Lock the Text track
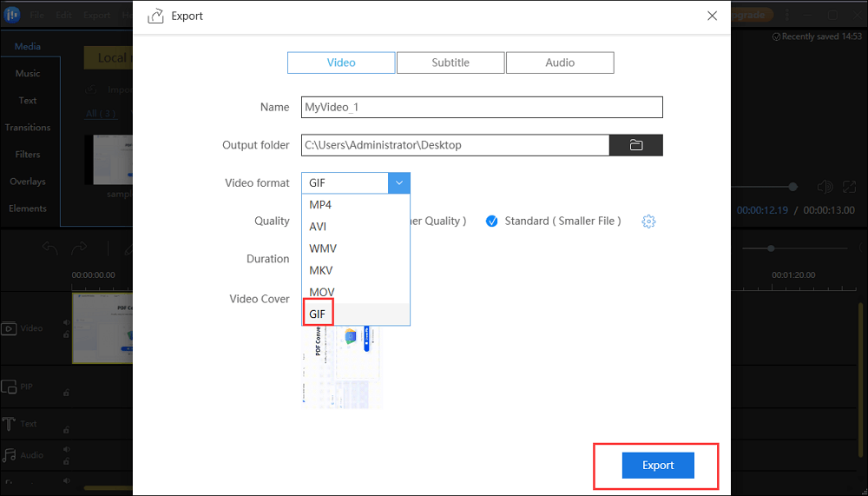868x496 pixels. tap(66, 429)
